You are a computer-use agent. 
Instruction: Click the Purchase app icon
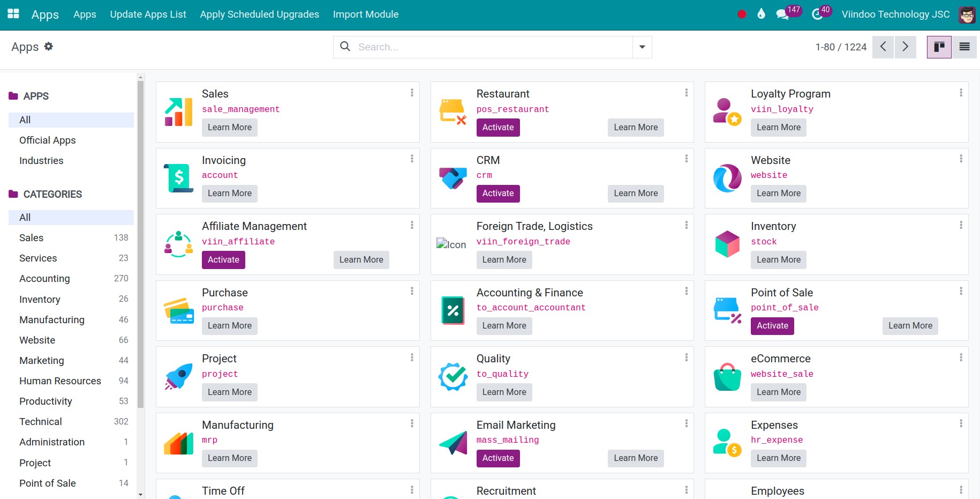(x=178, y=310)
